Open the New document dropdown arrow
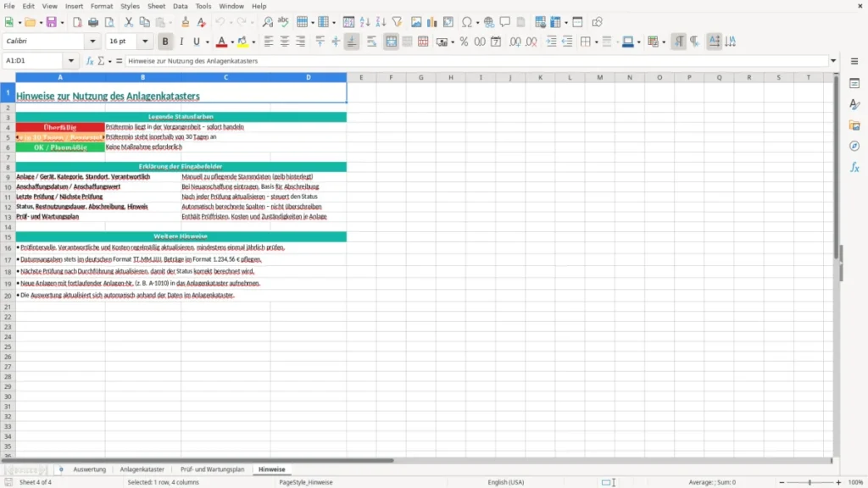Image resolution: width=868 pixels, height=488 pixels. [19, 23]
